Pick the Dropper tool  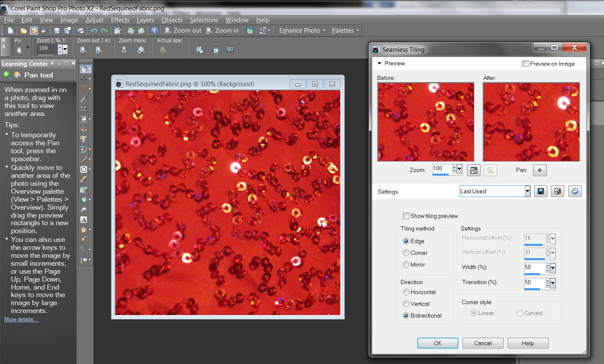point(84,99)
